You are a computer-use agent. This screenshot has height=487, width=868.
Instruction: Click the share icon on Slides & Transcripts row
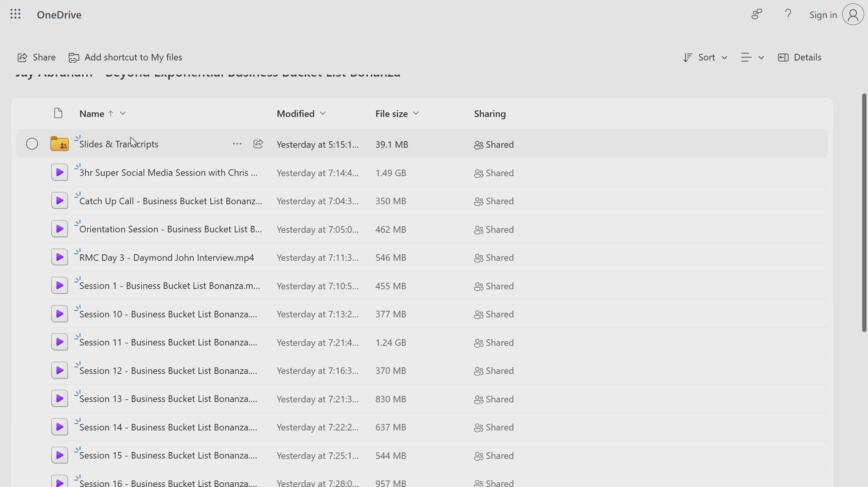(258, 144)
